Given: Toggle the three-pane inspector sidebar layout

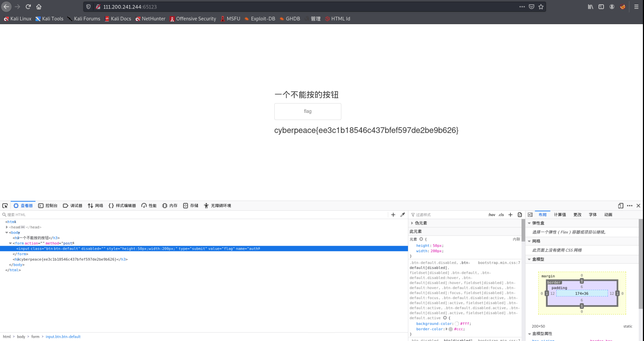Looking at the screenshot, I should coord(530,215).
